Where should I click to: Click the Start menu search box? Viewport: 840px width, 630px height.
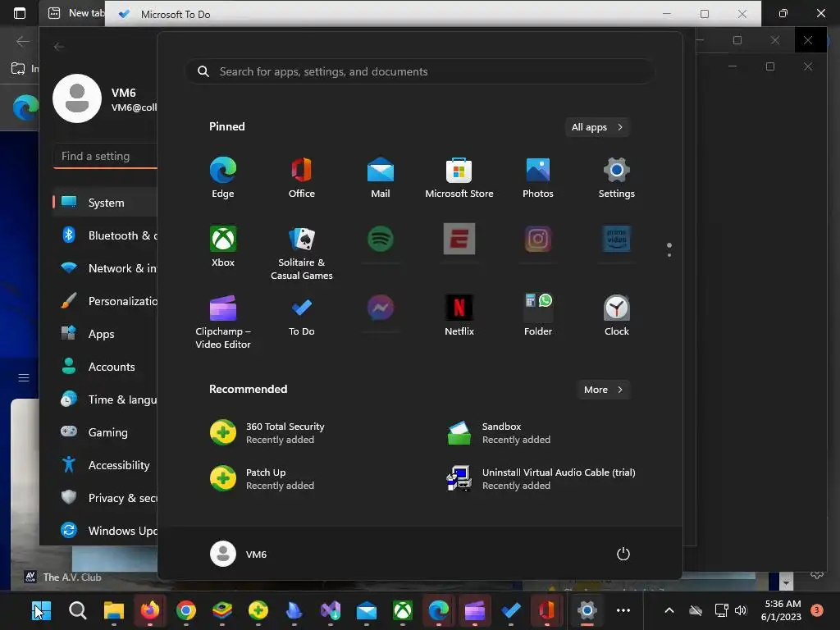[420, 71]
